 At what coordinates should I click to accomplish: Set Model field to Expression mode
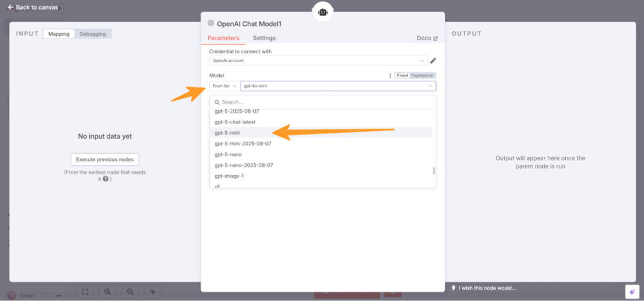click(x=422, y=76)
